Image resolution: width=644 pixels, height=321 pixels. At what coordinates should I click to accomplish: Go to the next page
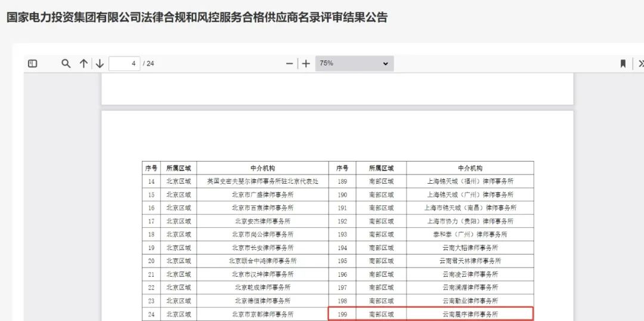[x=100, y=64]
